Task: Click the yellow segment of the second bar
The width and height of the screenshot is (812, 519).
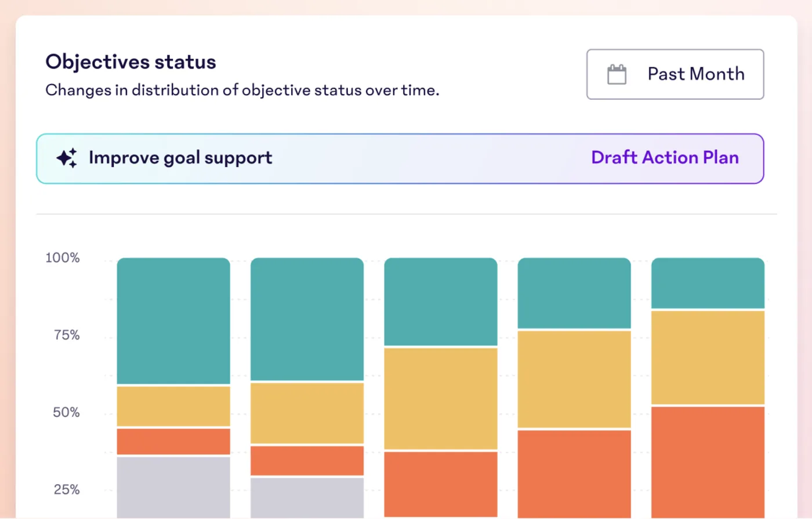Action: pyautogui.click(x=307, y=413)
